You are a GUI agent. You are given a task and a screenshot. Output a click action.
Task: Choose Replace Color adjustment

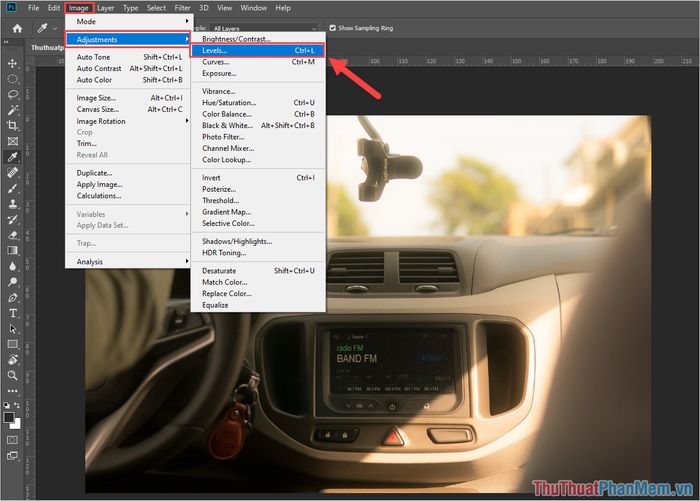(x=258, y=293)
